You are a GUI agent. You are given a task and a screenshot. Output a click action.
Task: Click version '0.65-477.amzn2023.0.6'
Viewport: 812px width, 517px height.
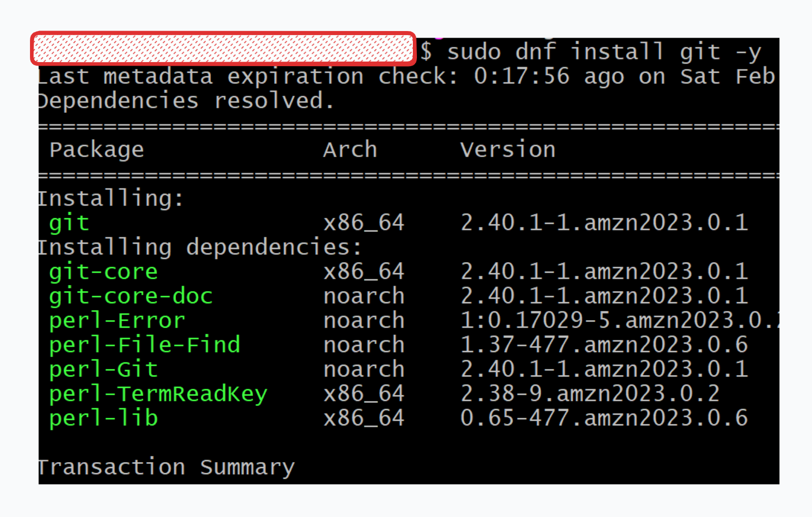pyautogui.click(x=604, y=418)
